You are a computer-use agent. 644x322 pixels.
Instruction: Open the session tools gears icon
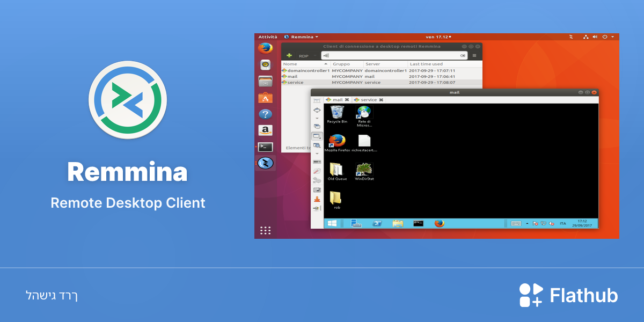317,180
